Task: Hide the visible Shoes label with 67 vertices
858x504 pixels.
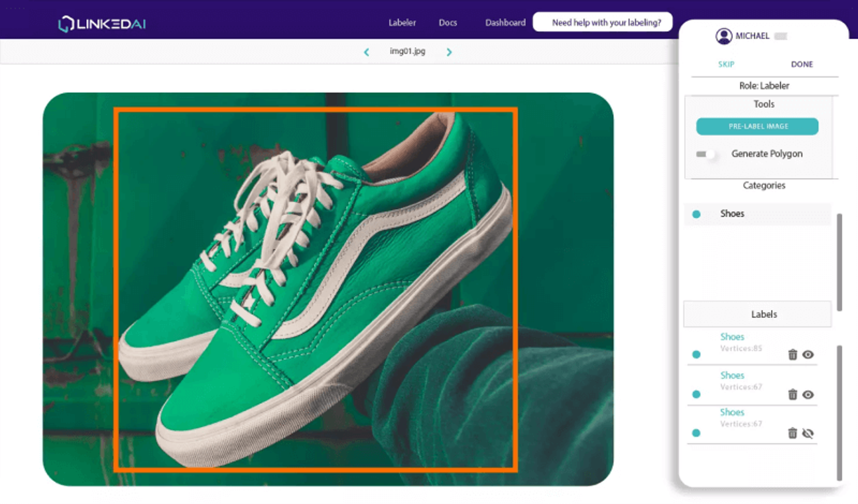Action: [808, 394]
